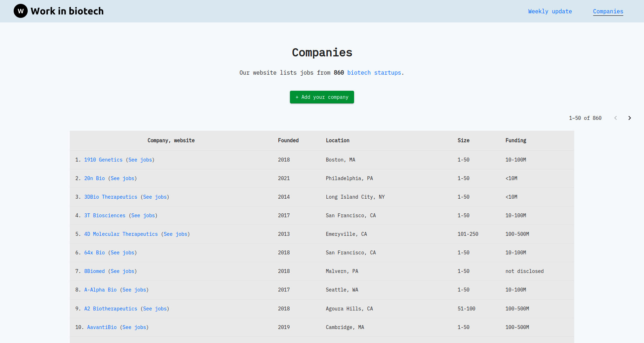Click the 101-250 size value
The height and width of the screenshot is (343, 644).
(x=468, y=234)
